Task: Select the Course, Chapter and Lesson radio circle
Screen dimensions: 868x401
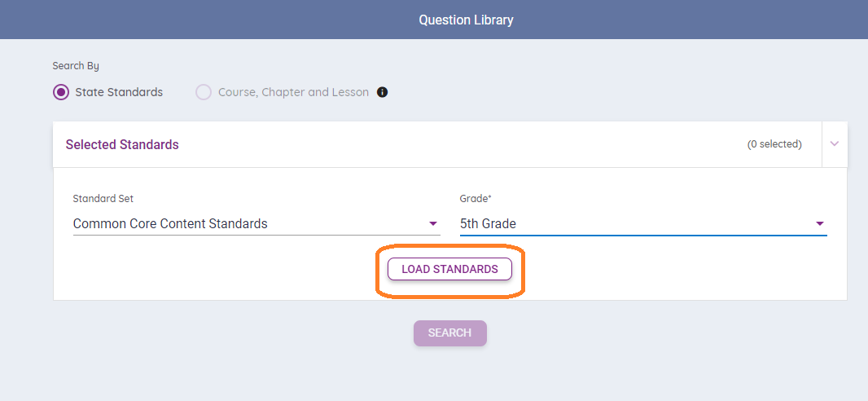Action: pyautogui.click(x=204, y=92)
